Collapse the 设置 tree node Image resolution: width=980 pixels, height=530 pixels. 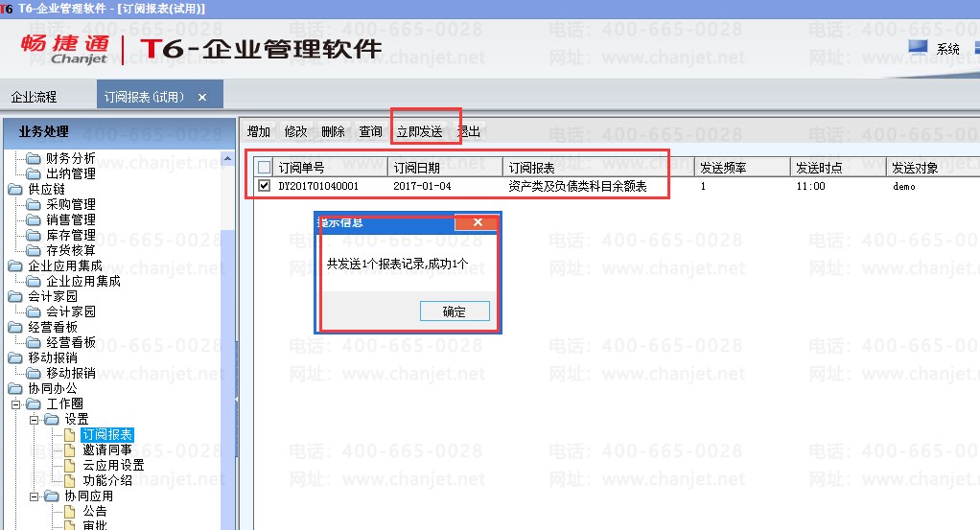34,420
